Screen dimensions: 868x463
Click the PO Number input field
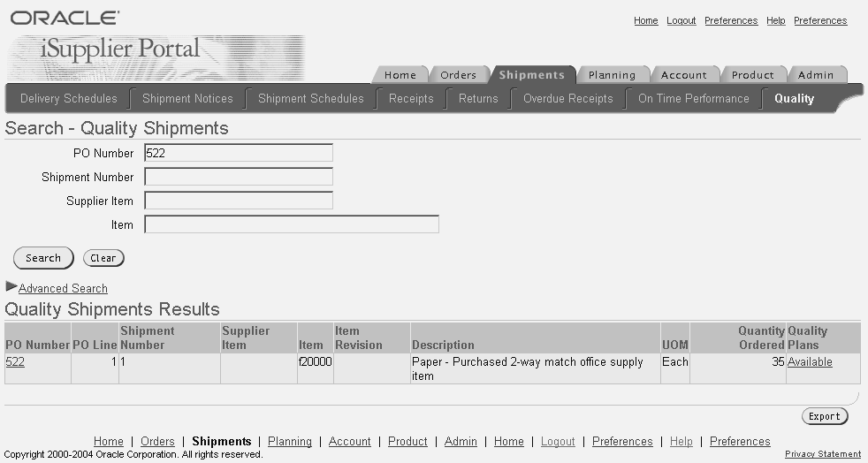(x=239, y=153)
